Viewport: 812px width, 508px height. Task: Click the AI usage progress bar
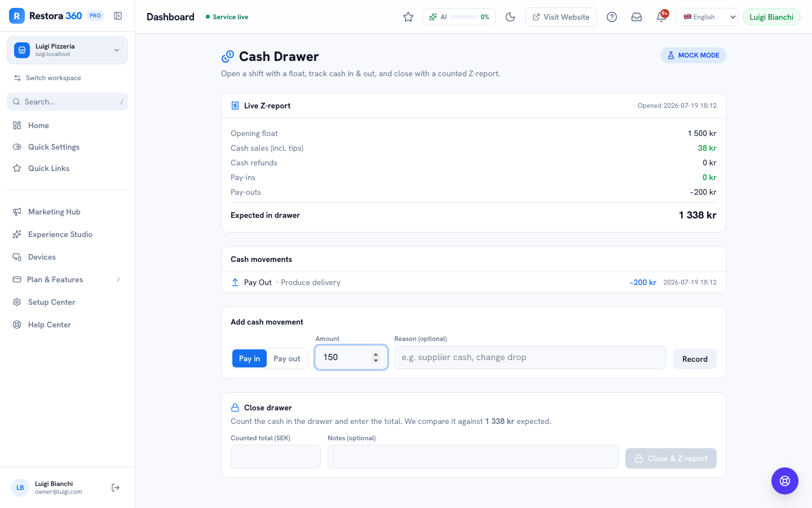464,17
